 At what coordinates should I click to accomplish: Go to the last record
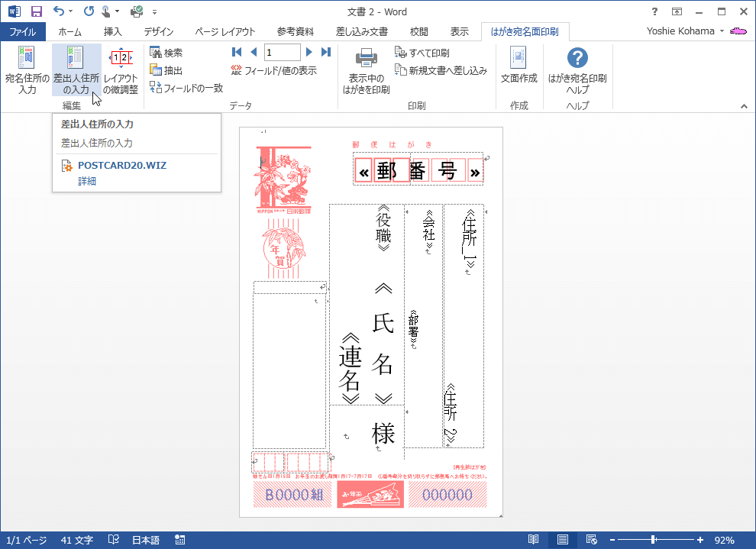326,52
